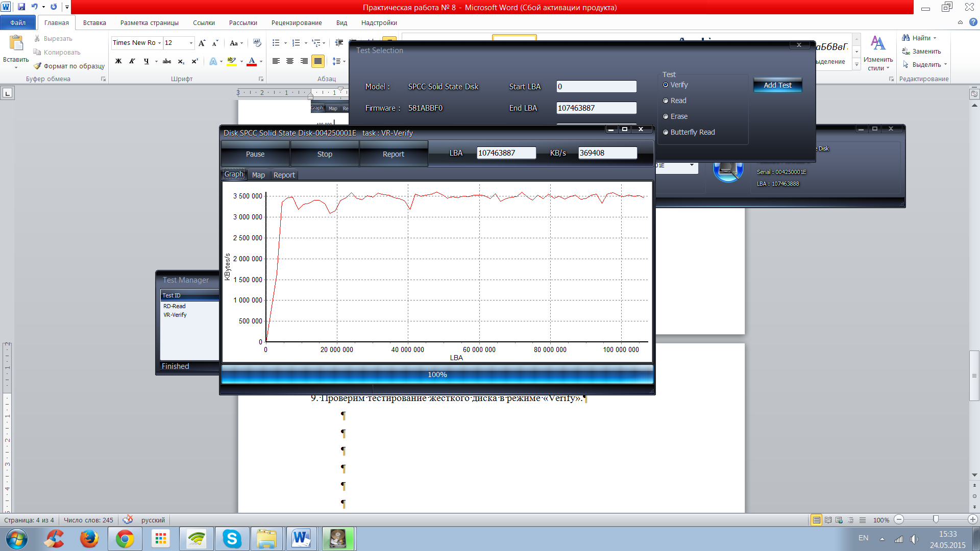Open the Вставка ribbon tab
The image size is (980, 551).
click(x=94, y=22)
